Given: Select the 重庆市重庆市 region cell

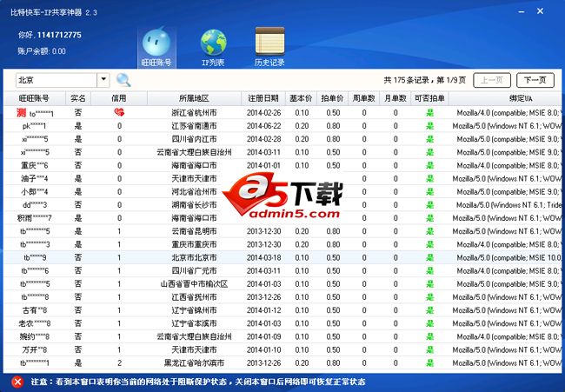Looking at the screenshot, I should pyautogui.click(x=194, y=244).
